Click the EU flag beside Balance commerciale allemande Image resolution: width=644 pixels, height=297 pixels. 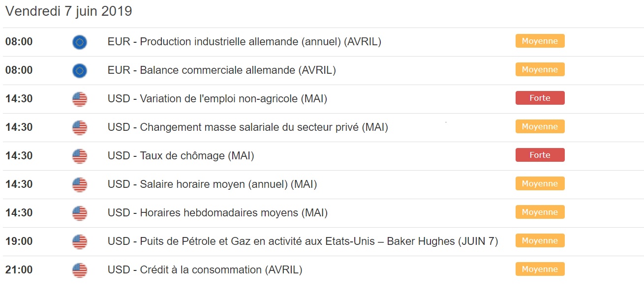(80, 71)
